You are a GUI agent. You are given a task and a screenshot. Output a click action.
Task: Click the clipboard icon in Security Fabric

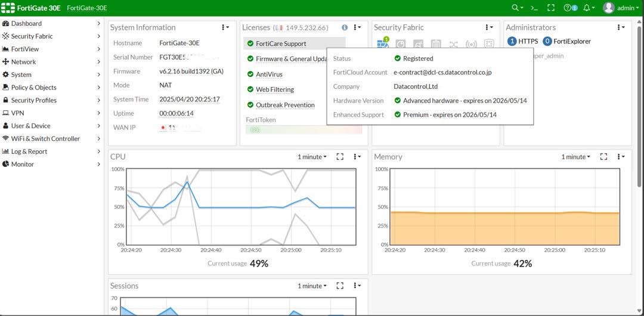pos(436,44)
